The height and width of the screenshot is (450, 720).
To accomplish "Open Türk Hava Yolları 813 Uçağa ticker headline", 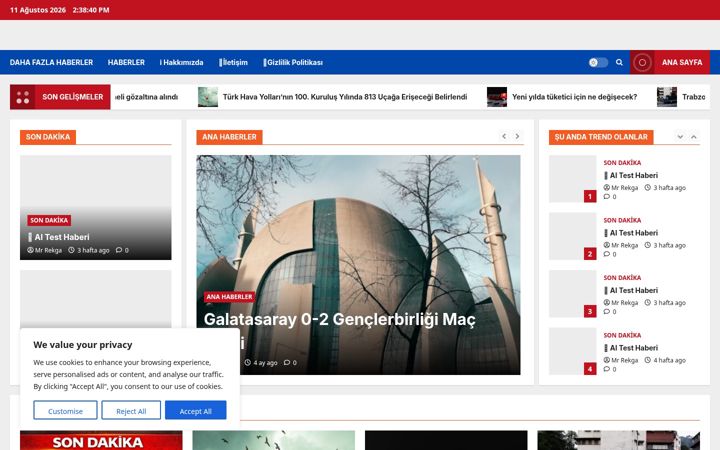I will click(345, 97).
